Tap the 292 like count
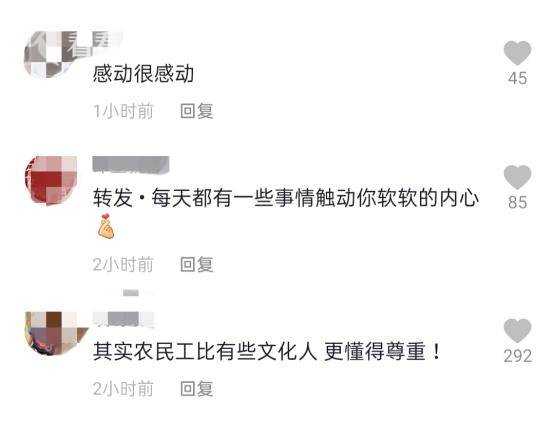Image resolution: width=554 pixels, height=421 pixels. pos(518,356)
